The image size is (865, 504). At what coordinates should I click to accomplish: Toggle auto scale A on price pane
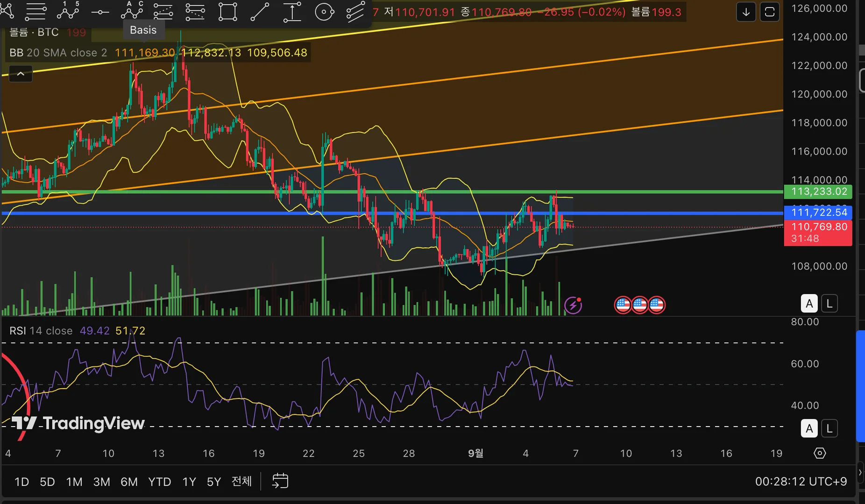click(809, 304)
